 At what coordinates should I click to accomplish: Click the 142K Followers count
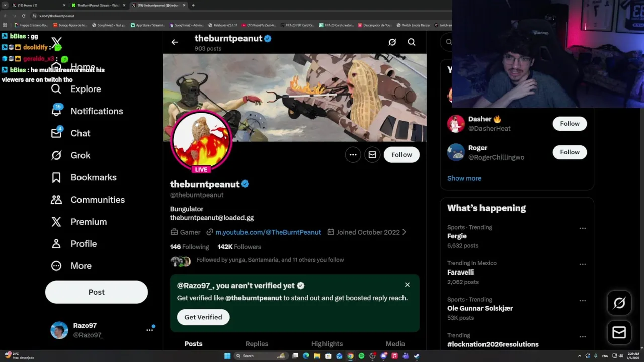click(x=239, y=247)
